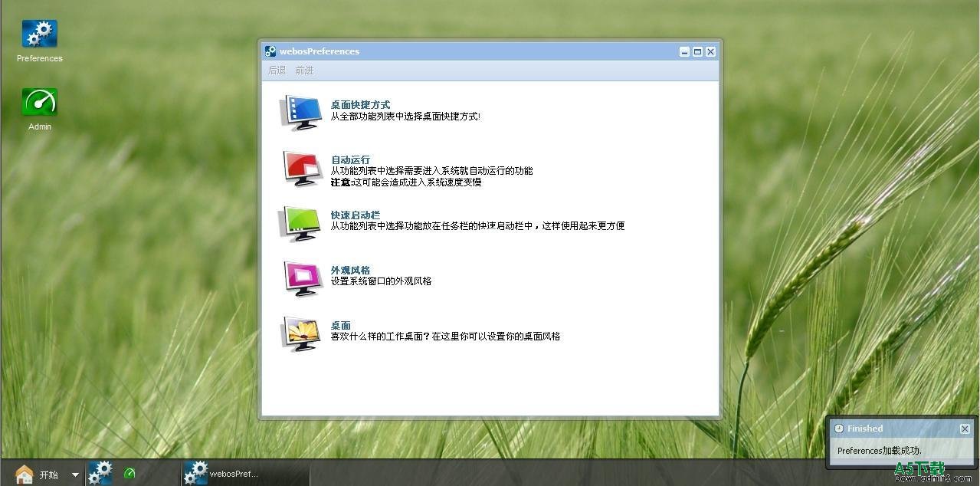The width and height of the screenshot is (980, 486).
Task: Click text 设置系统窗口的外观风格
Action: pos(381,281)
